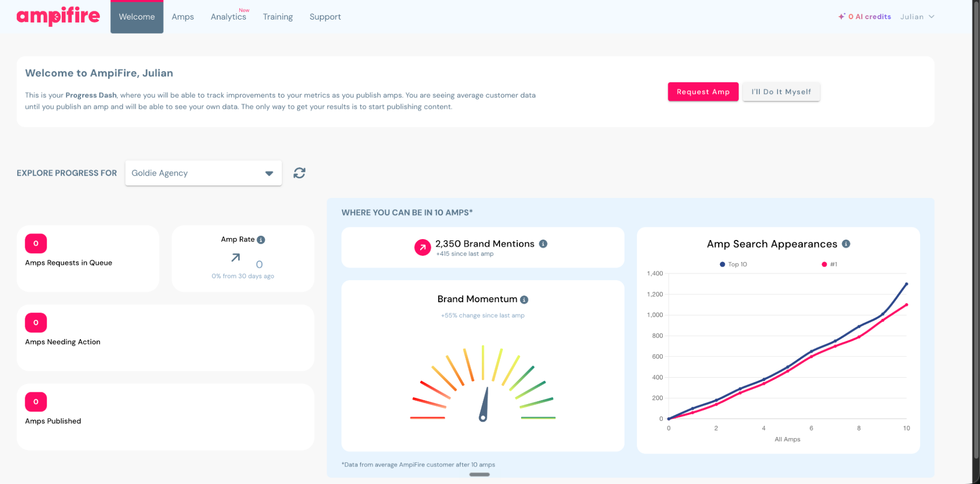Refresh the progress data
980x484 pixels.
click(300, 173)
